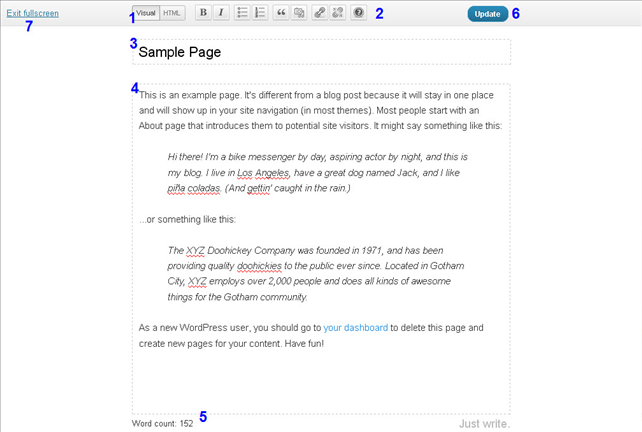Image resolution: width=642 pixels, height=432 pixels.
Task: Follow the 'your dashboard' link
Action: click(355, 328)
